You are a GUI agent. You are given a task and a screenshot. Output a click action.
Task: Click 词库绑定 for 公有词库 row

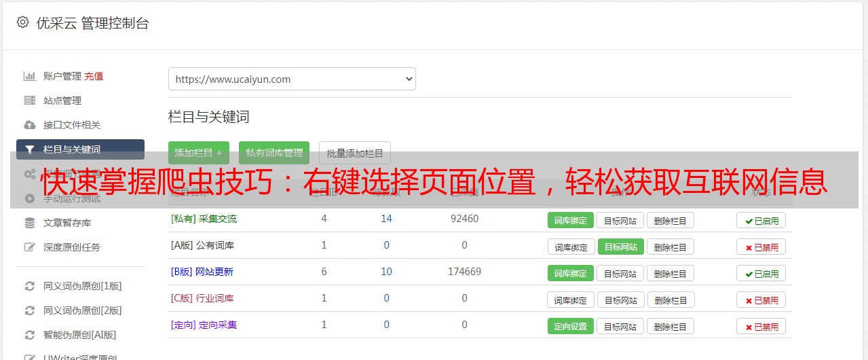(x=571, y=247)
